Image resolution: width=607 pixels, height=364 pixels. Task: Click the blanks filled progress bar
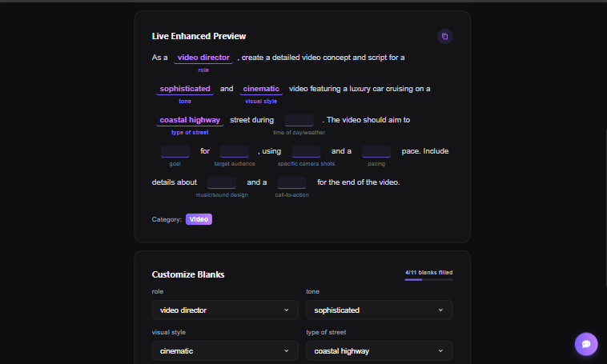click(428, 279)
